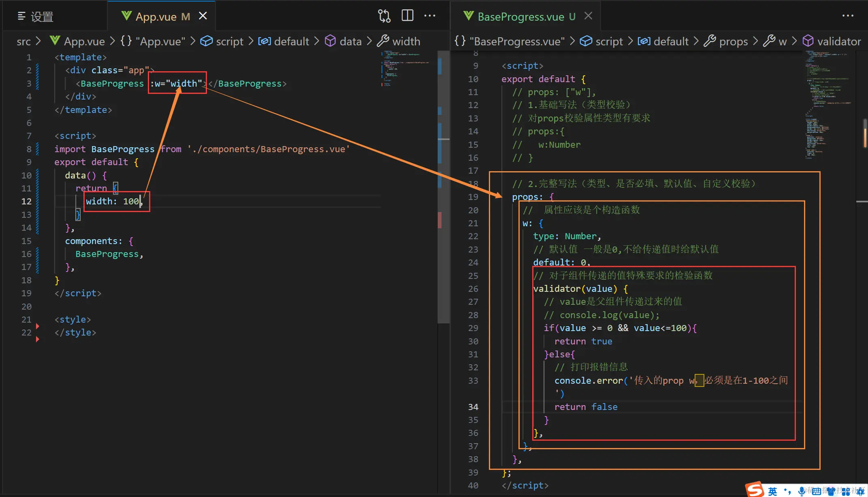
Task: Open the validator breadcrumb in right editor
Action: point(839,41)
